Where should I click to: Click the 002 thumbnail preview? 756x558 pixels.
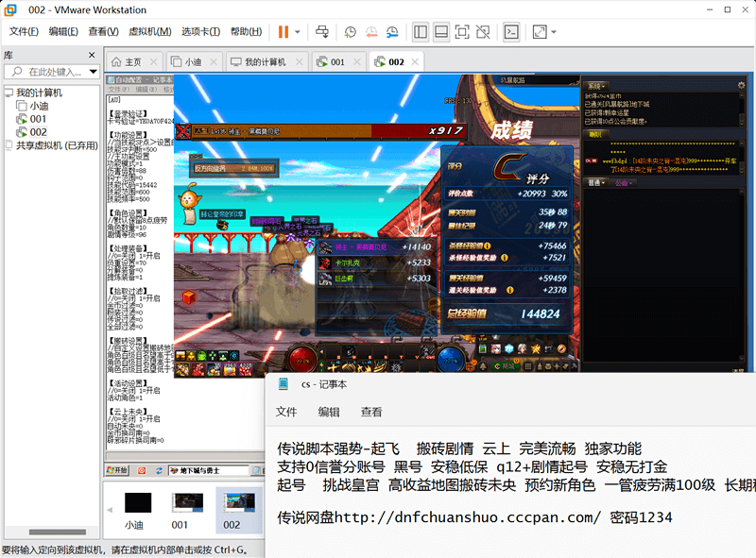pos(240,502)
